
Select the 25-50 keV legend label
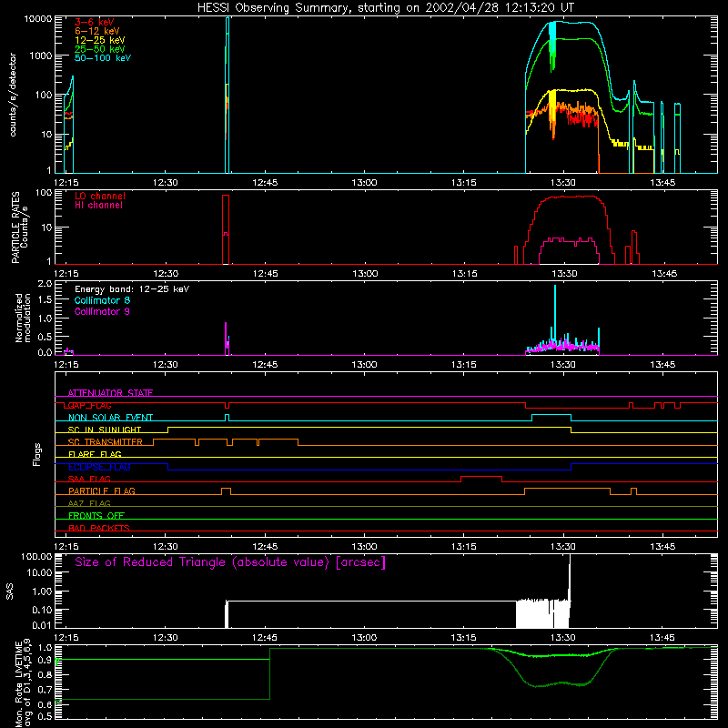tap(100, 49)
